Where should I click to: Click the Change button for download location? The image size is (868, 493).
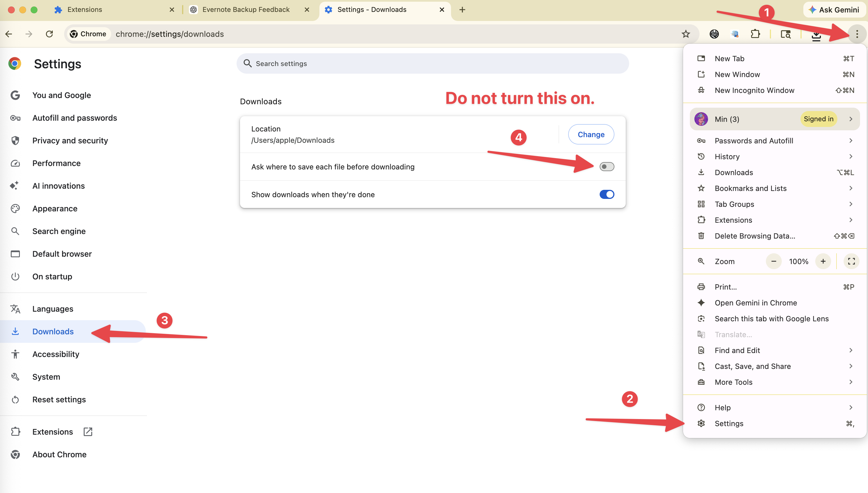pos(591,134)
